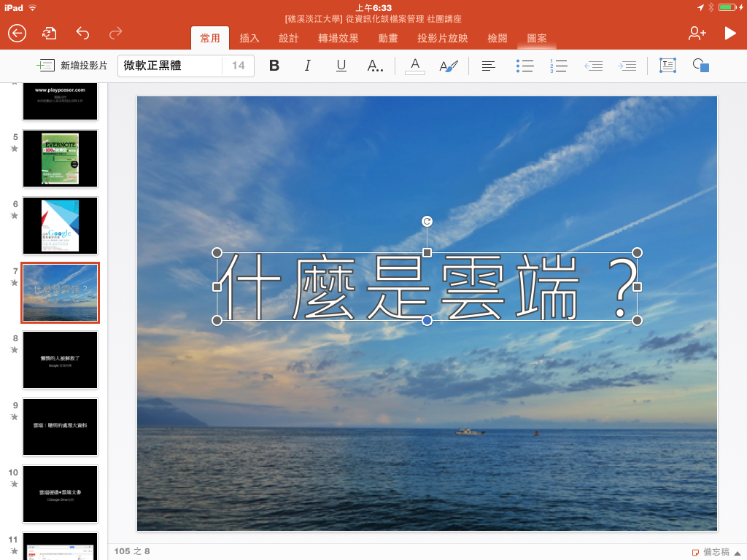747x560 pixels.
Task: Switch to the 動畫 tab
Action: (x=388, y=38)
